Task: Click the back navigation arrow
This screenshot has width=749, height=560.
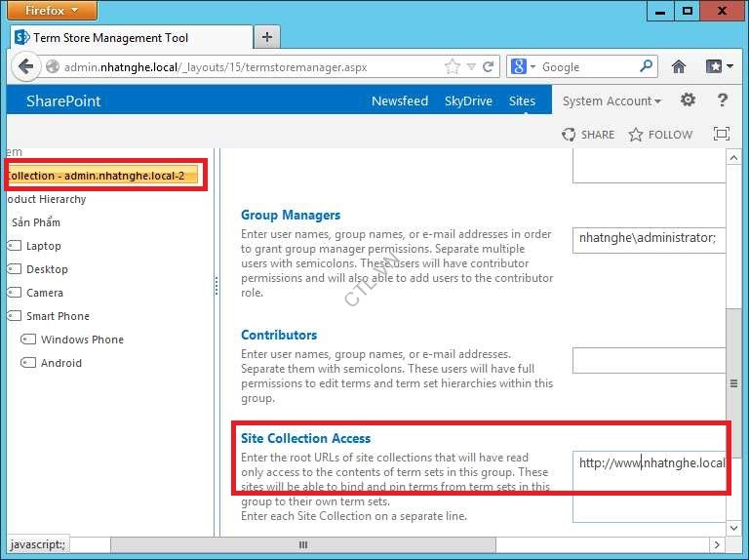Action: point(25,66)
